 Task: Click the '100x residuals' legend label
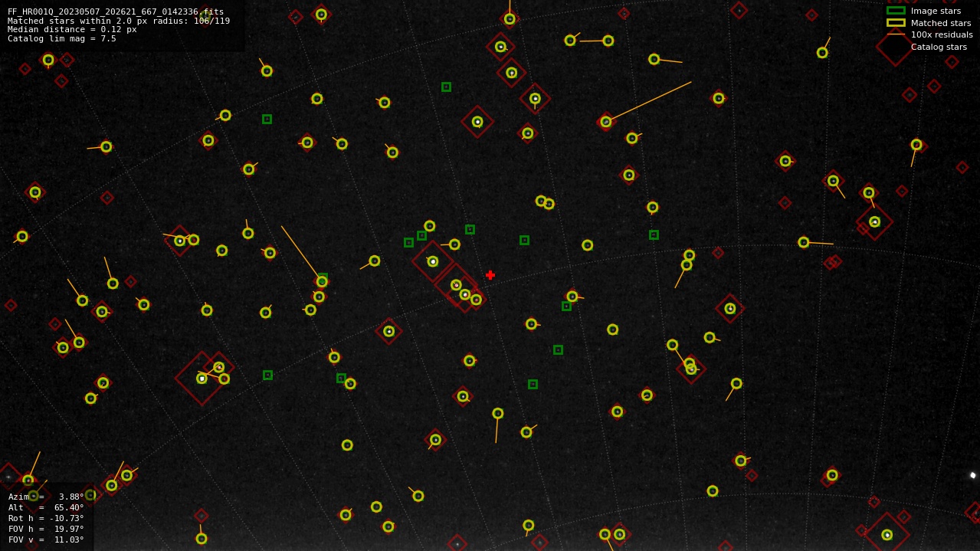pyautogui.click(x=942, y=34)
